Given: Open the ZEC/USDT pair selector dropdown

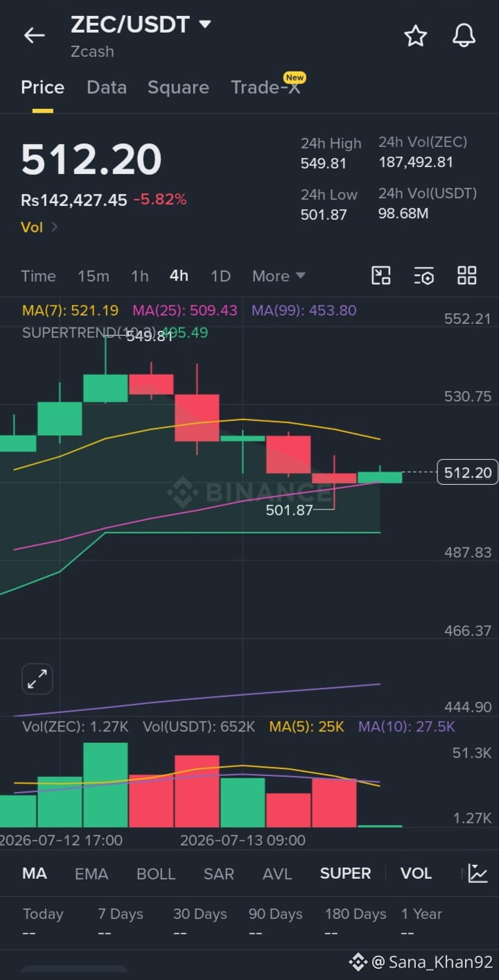Looking at the screenshot, I should click(x=141, y=25).
